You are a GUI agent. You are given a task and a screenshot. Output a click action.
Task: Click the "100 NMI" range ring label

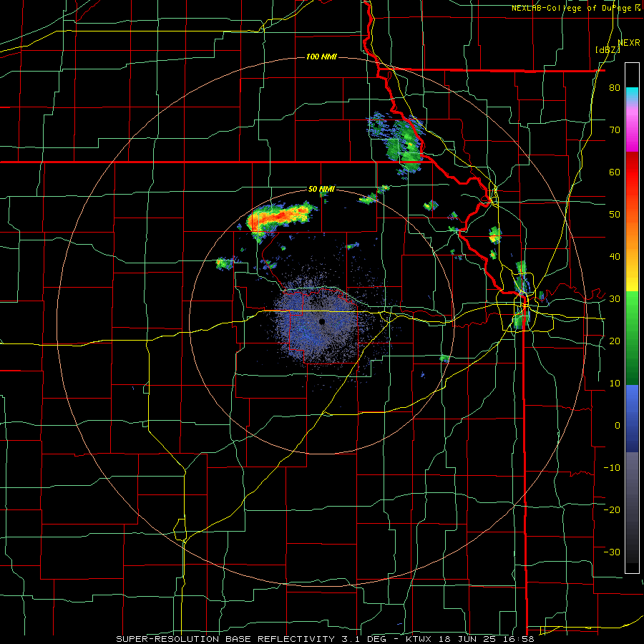tap(321, 57)
